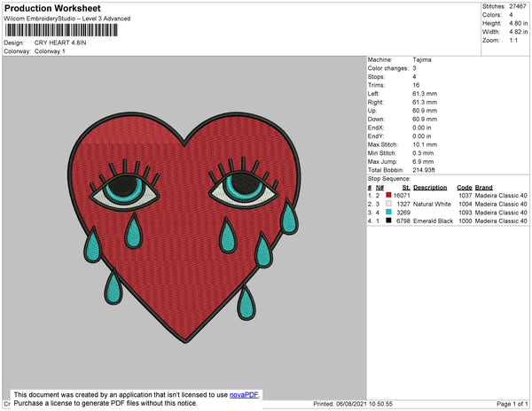The height and width of the screenshot is (411, 532).
Task: Select the machine value 'Tajima'
Action: click(422, 59)
